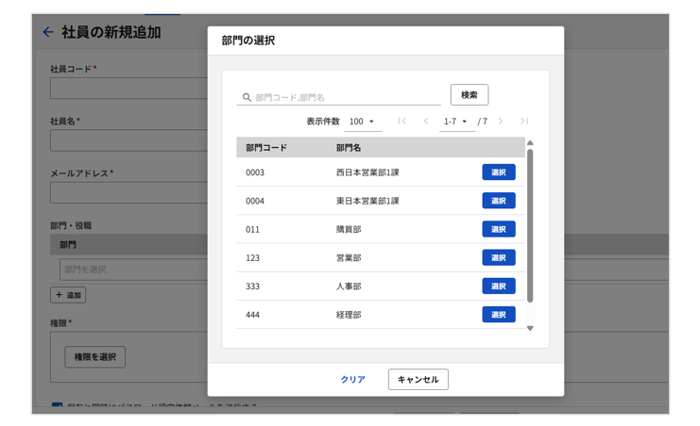Click the キャンセル button
Viewport: 700px width, 426px height.
click(418, 379)
